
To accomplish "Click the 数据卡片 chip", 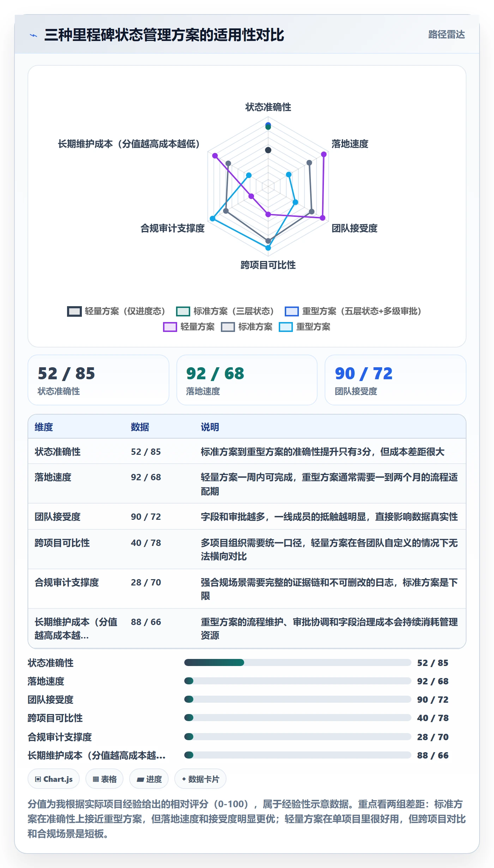I will click(x=200, y=779).
